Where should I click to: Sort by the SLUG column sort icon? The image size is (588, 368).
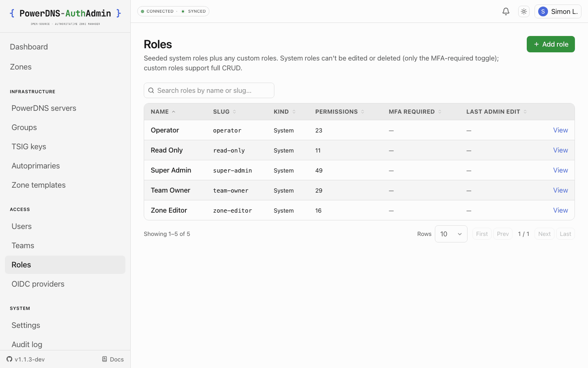pos(234,112)
